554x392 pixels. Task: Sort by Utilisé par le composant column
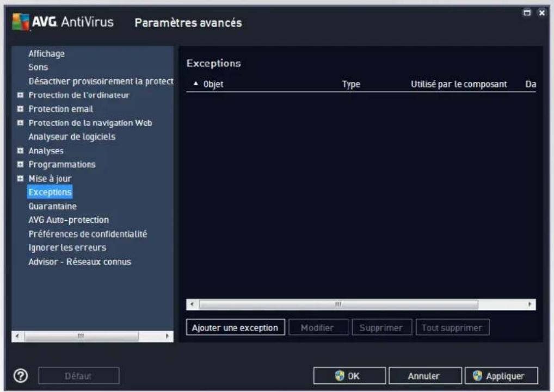[459, 84]
